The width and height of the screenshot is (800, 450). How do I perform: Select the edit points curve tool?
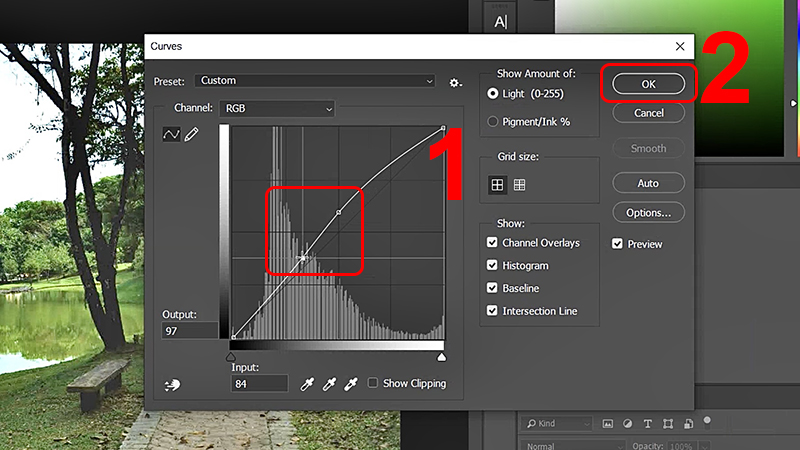click(171, 134)
